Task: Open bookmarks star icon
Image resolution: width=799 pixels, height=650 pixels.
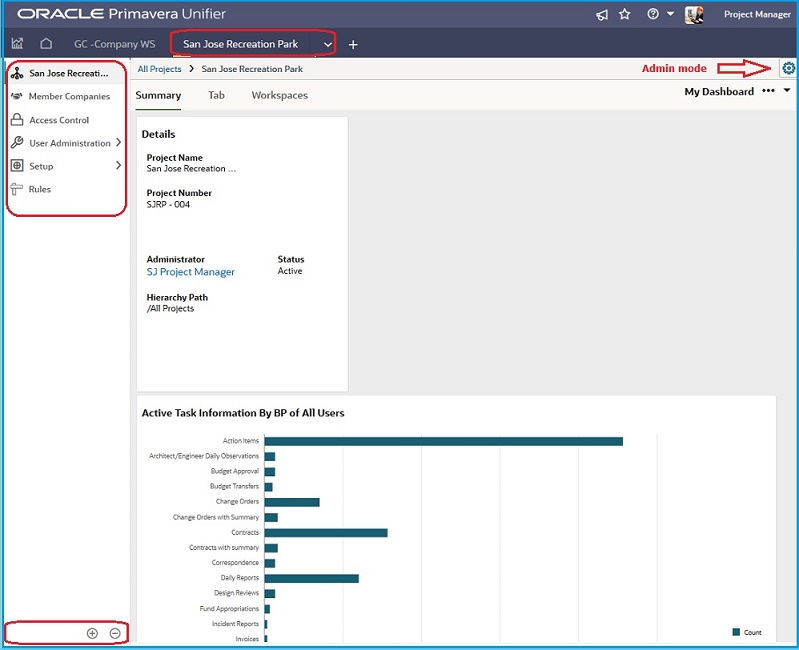Action: click(x=625, y=14)
